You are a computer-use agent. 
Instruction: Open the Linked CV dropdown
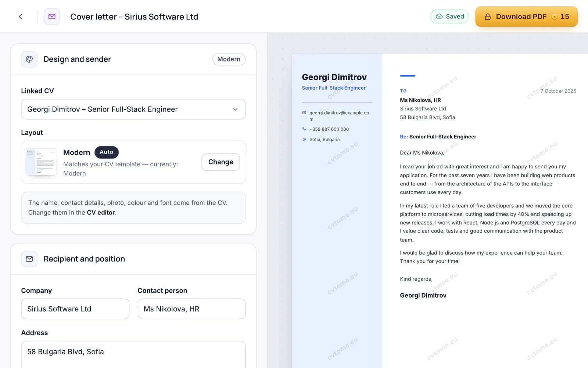[x=133, y=109]
